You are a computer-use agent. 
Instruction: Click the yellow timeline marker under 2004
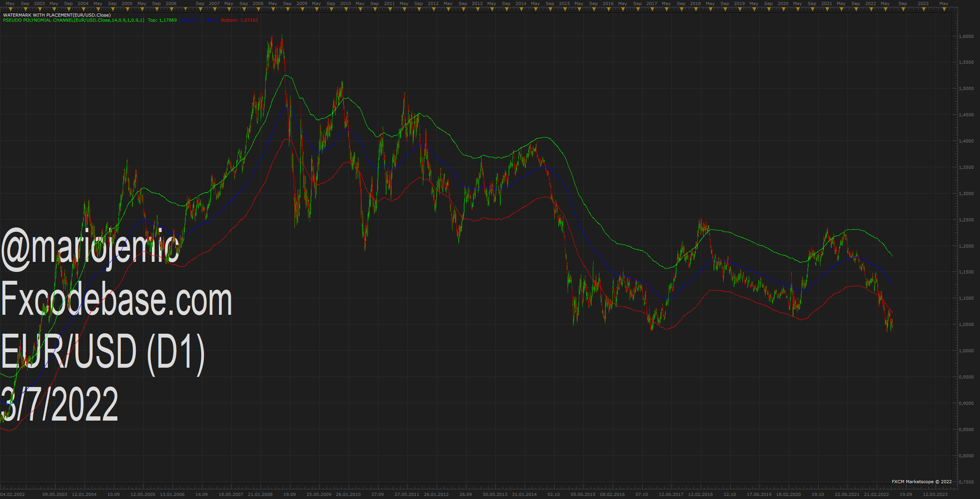[83, 9]
